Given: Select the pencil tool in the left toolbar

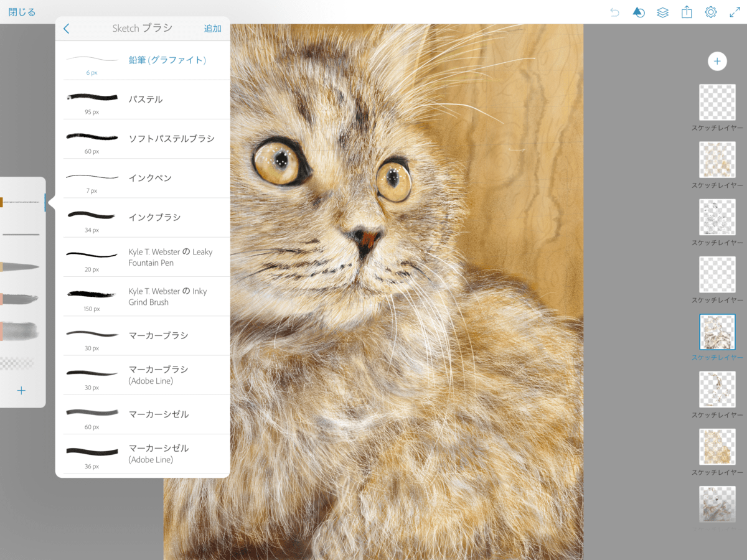Looking at the screenshot, I should coord(21,202).
